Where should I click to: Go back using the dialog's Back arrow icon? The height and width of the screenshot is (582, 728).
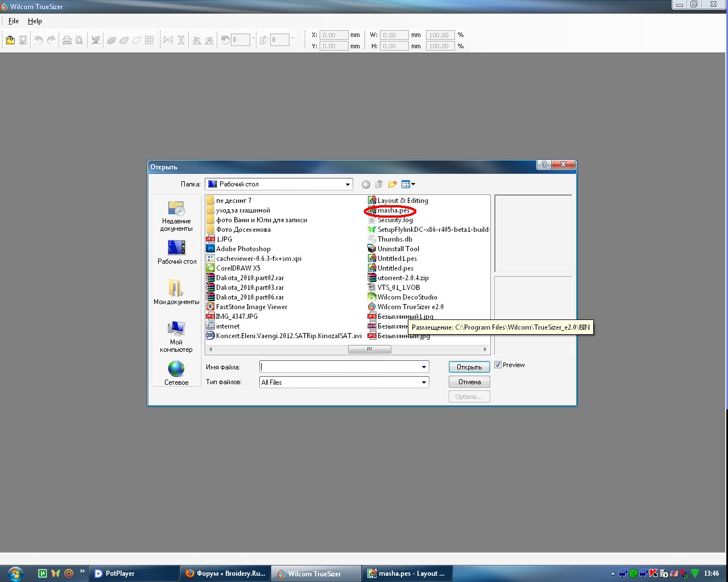[366, 184]
